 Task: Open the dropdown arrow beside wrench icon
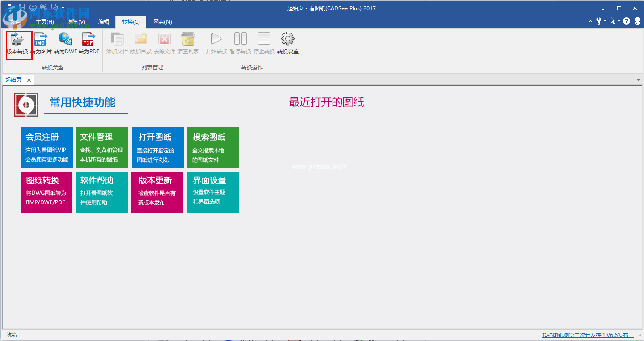[x=605, y=21]
